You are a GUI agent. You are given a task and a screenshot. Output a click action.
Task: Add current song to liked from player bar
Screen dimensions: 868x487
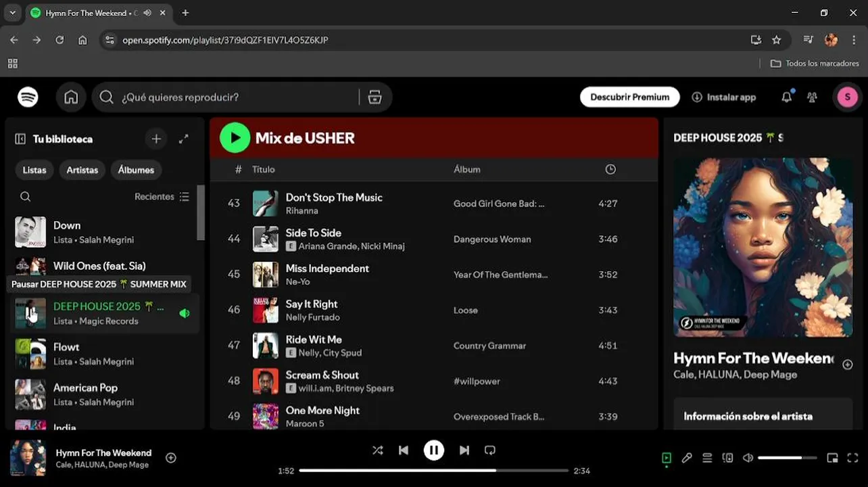tap(171, 458)
